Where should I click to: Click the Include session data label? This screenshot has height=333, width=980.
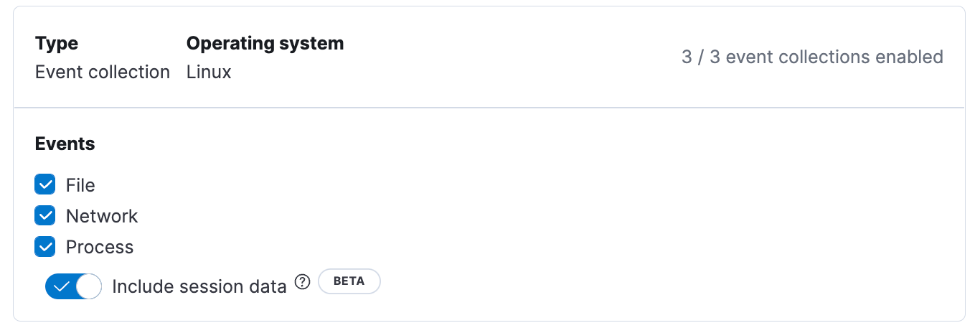coord(199,286)
